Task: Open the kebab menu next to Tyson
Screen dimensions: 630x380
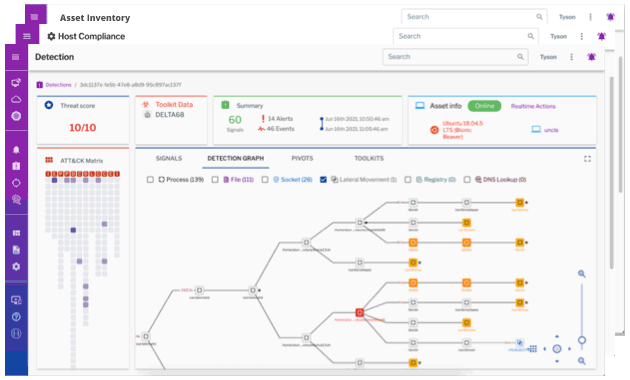Action: [x=571, y=57]
